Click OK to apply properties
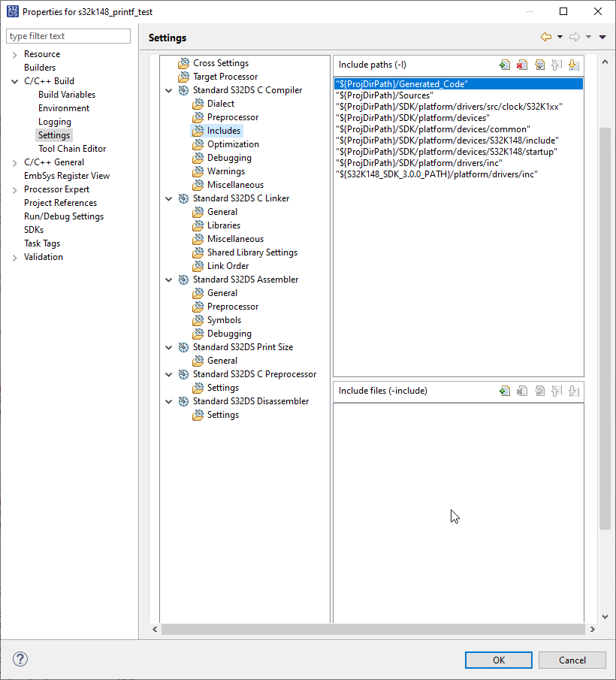616x680 pixels. coord(499,660)
